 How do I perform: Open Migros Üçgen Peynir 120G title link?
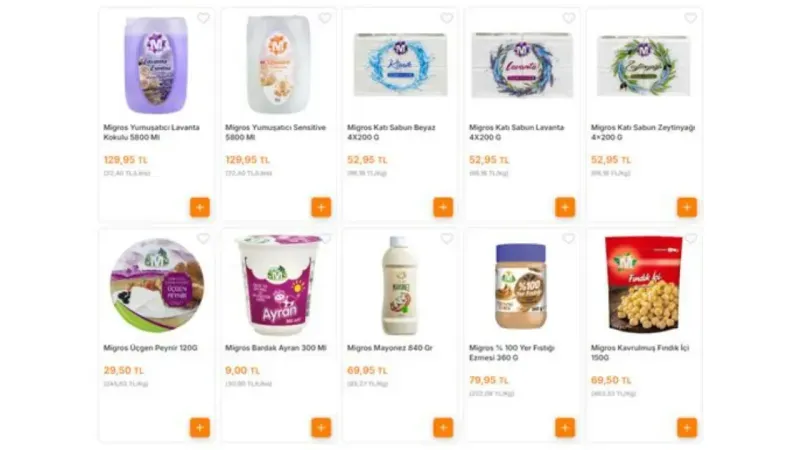coord(150,348)
